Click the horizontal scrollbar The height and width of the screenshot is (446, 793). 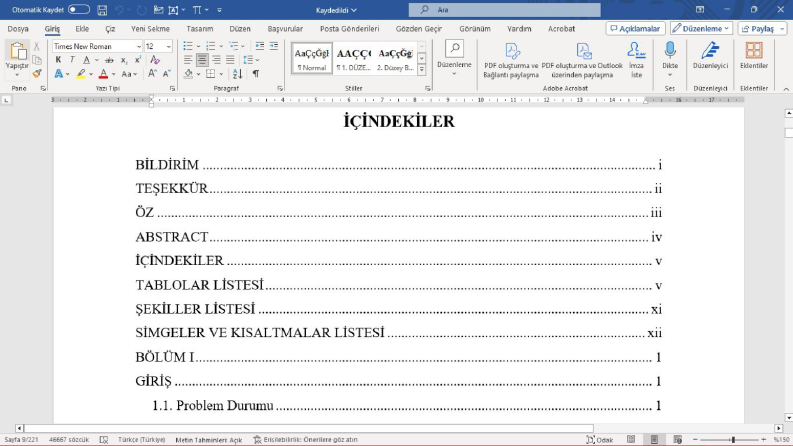click(309, 428)
